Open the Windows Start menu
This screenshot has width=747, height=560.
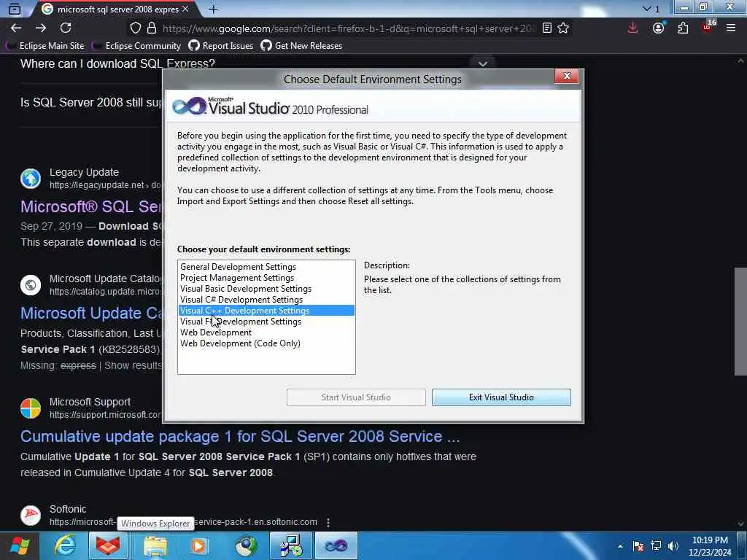click(20, 545)
